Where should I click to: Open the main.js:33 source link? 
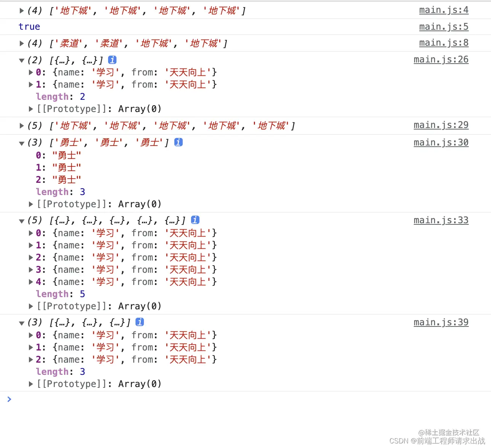(x=441, y=220)
